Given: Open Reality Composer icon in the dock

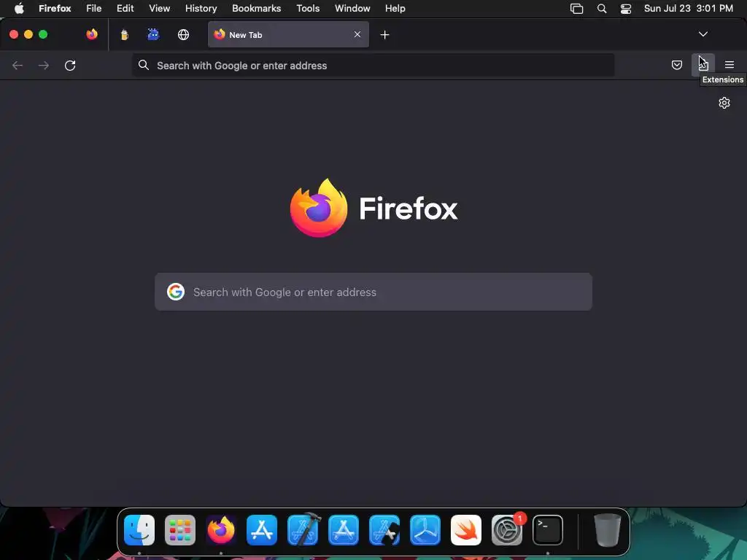Looking at the screenshot, I should click(425, 529).
